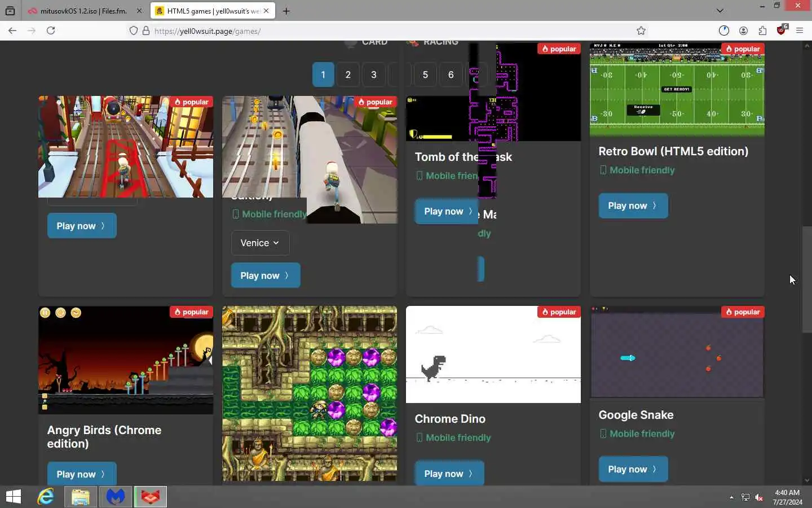The height and width of the screenshot is (508, 812).
Task: Click the Angry Birds (Chrome edition) title
Action: coord(104,437)
